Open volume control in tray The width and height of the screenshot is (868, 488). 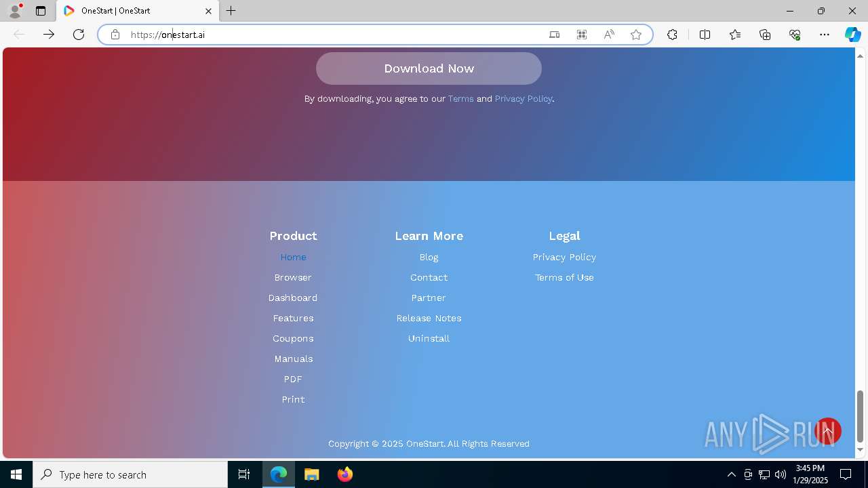pos(781,474)
